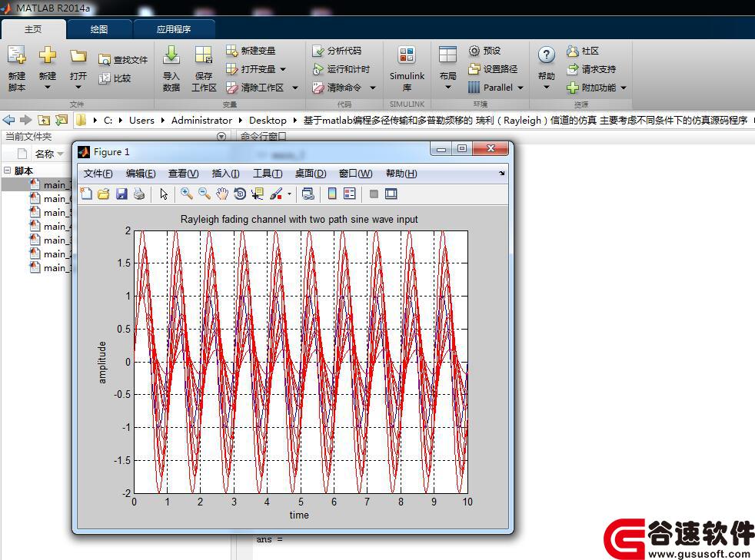This screenshot has height=560, width=755.
Task: Expand the 打开变量 dropdown arrow
Action: coord(283,69)
